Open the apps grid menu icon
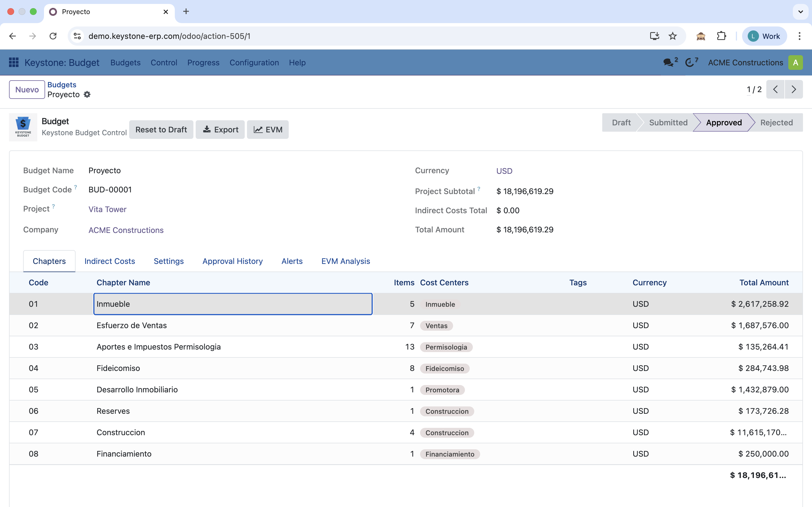 coord(14,62)
